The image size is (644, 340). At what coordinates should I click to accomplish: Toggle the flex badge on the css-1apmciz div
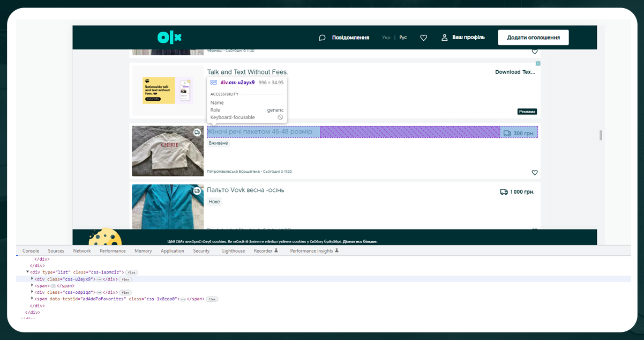(x=132, y=272)
